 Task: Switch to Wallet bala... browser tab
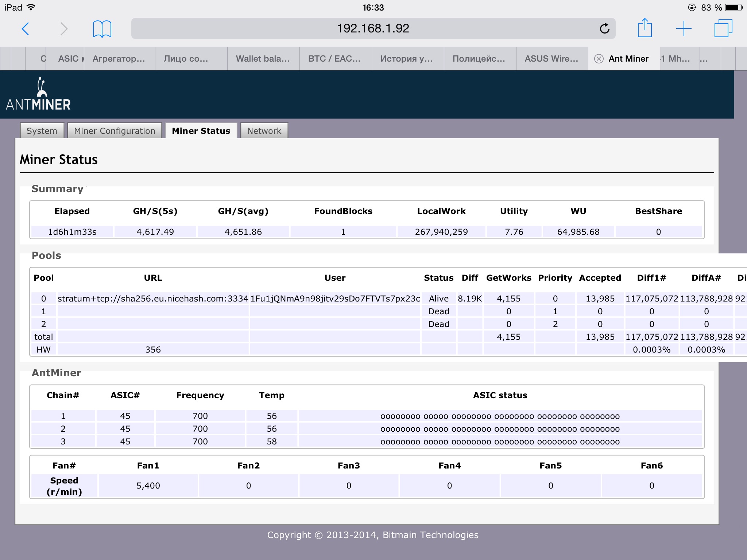coord(263,59)
